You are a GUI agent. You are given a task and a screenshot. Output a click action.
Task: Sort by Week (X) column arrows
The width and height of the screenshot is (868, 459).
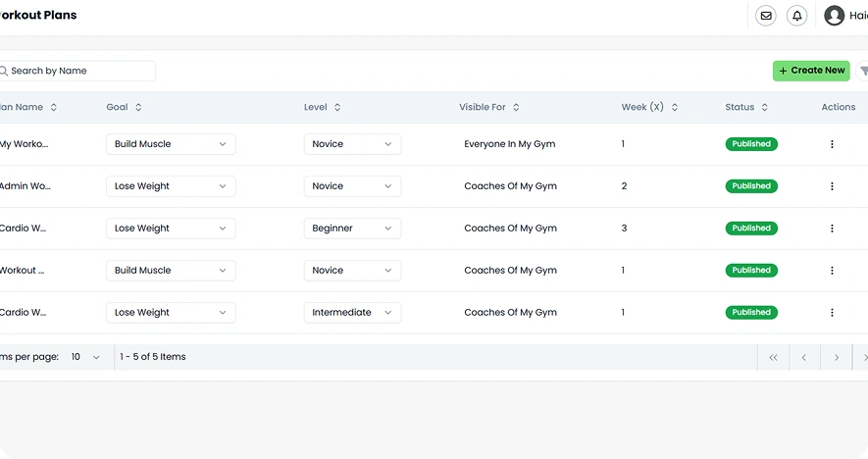point(674,108)
